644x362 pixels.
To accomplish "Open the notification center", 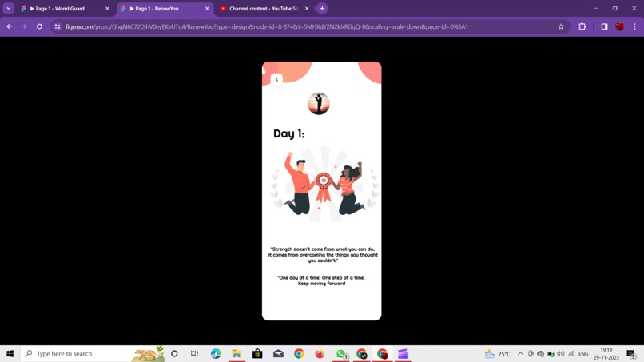I will (632, 354).
